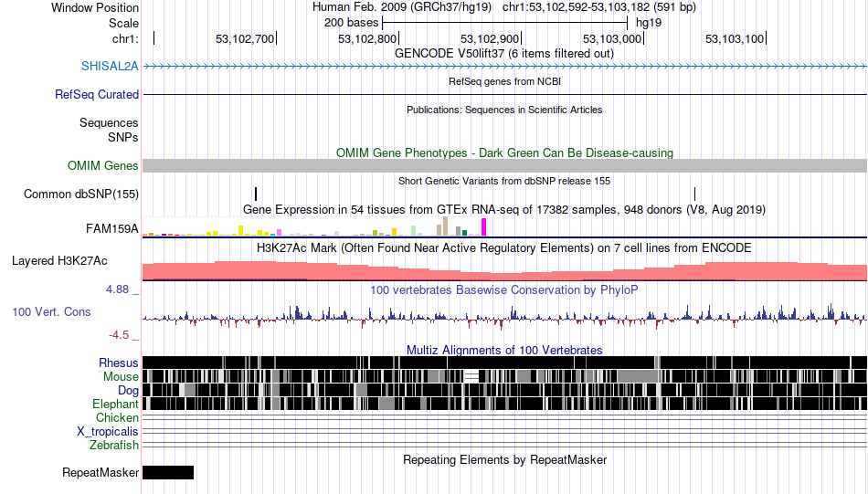Click the RefSeq genes from NCBI title
868x494 pixels.
coord(505,82)
